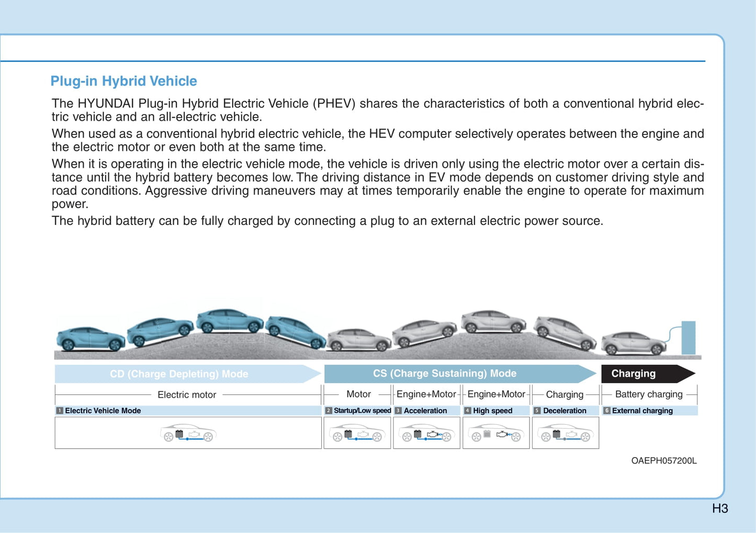Click the Electric Vehicle Mode label
This screenshot has height=533, width=756.
click(x=103, y=411)
